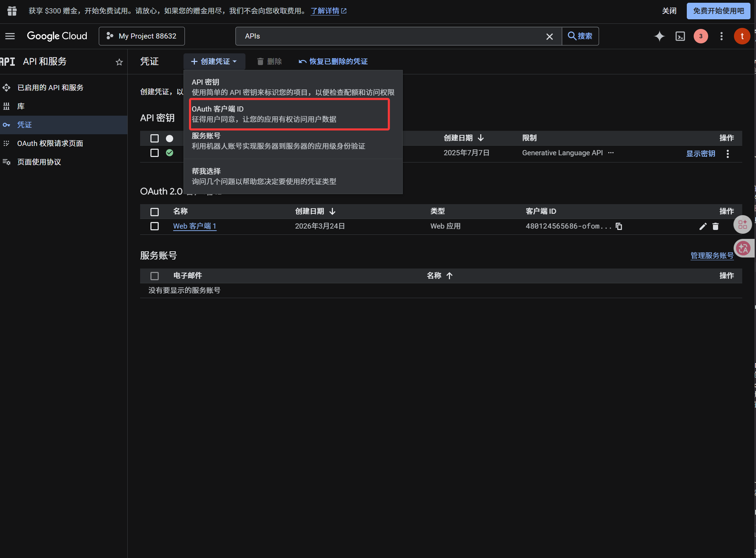Image resolution: width=756 pixels, height=558 pixels.
Task: Check the API key row dated 2025年7月7日
Action: point(155,153)
